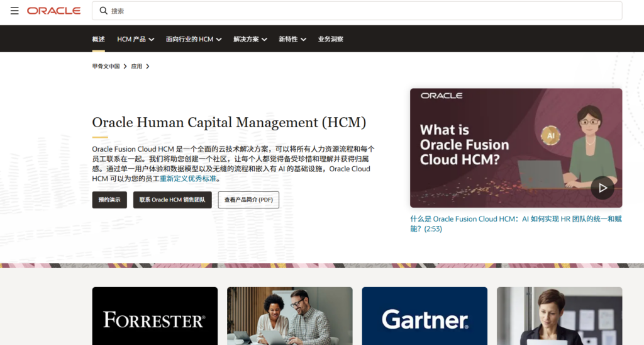Open the hamburger menu icon
This screenshot has width=644, height=345.
[14, 11]
